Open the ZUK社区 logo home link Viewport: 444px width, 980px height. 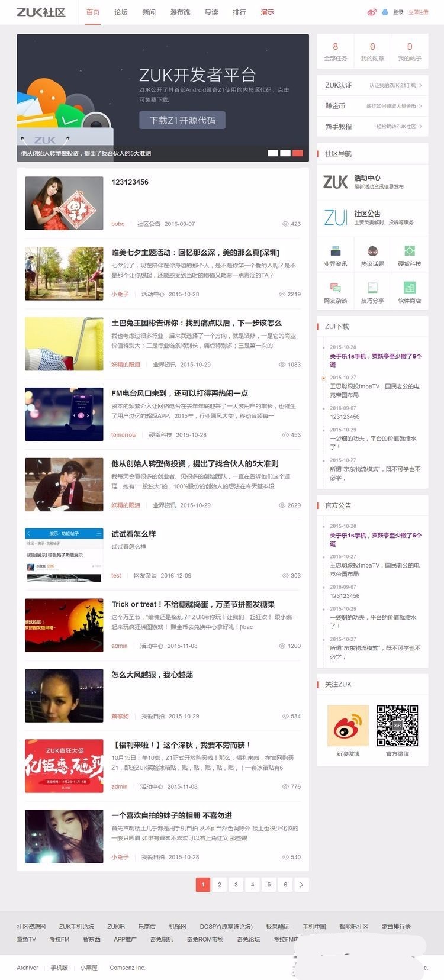[x=41, y=12]
